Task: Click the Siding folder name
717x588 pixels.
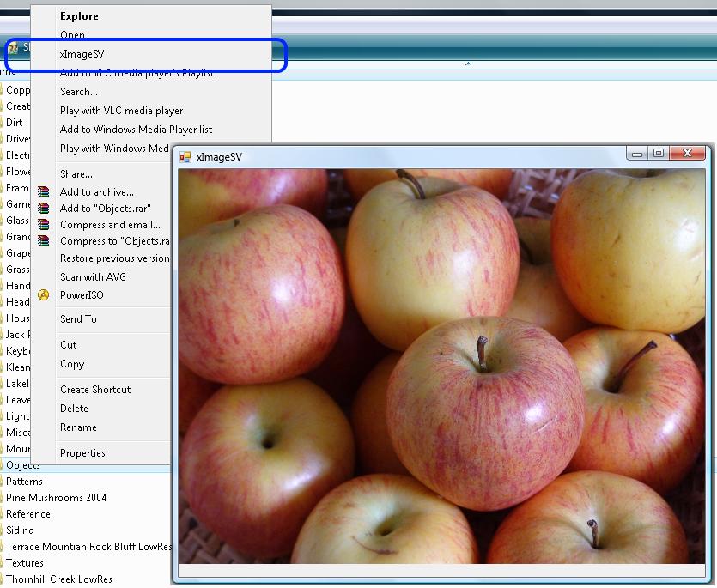Action: coord(20,530)
